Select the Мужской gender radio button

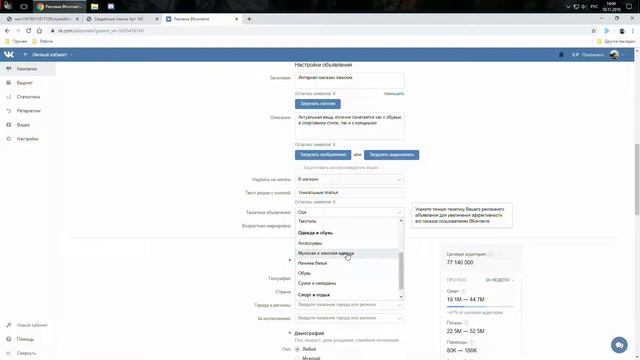tap(298, 358)
